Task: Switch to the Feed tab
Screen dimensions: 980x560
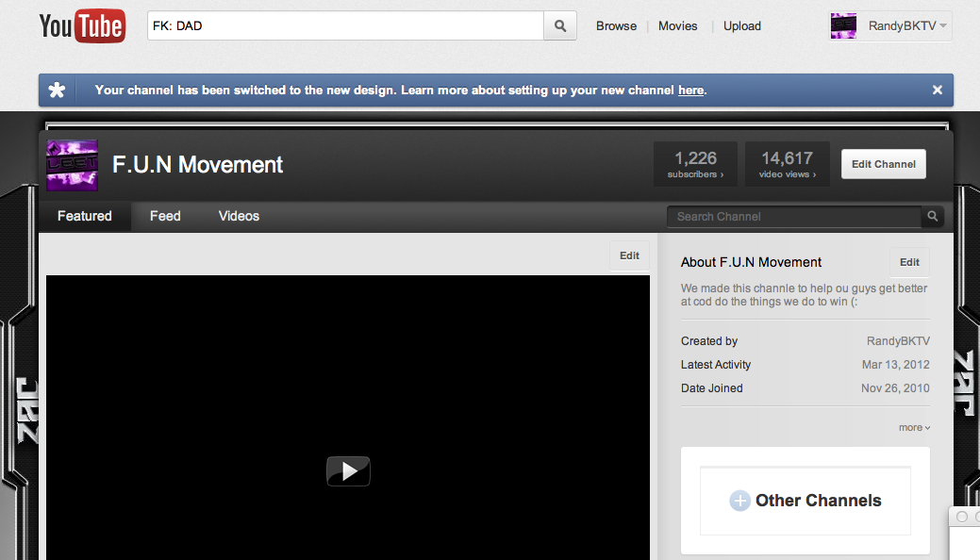Action: coord(165,216)
